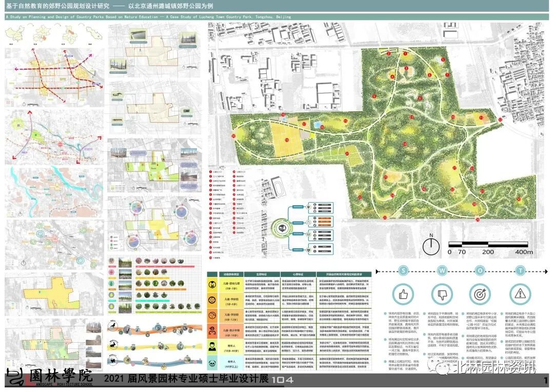Click the 生理特征 table header
Viewport: 554px width, 392px height.
[263, 275]
